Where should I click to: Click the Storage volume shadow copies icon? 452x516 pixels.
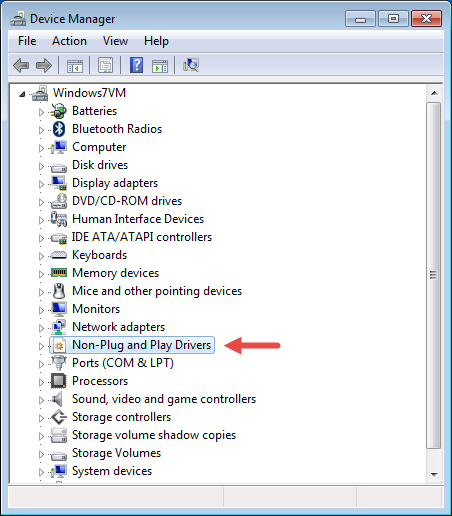click(x=59, y=435)
